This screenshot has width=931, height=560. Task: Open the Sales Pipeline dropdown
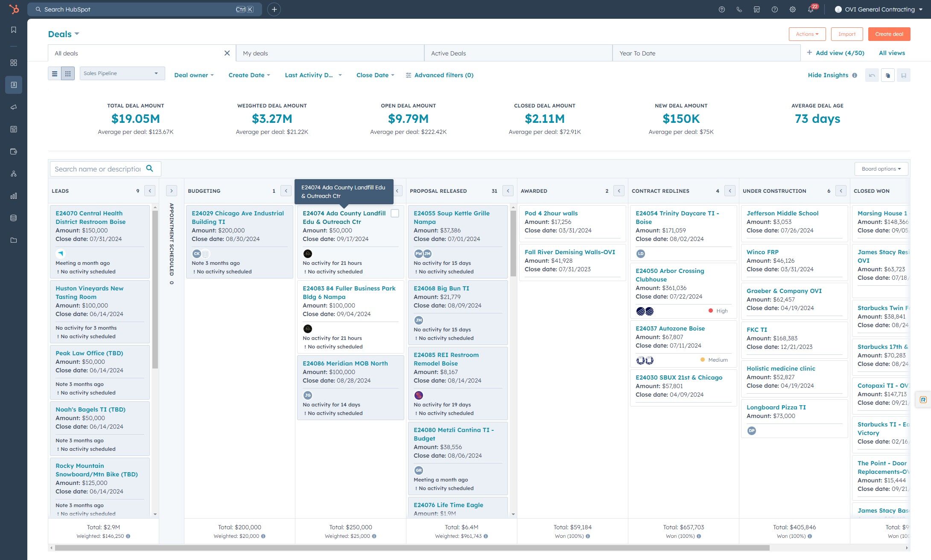coord(122,73)
